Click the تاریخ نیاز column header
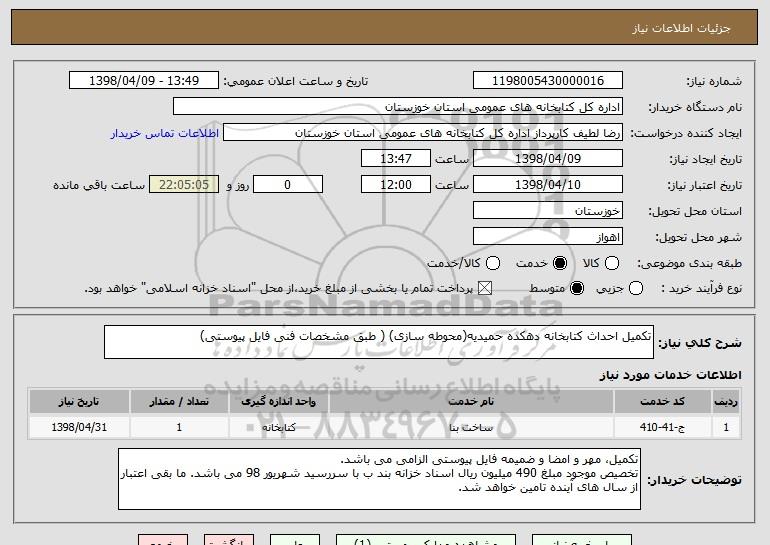770x545 pixels. [79, 402]
